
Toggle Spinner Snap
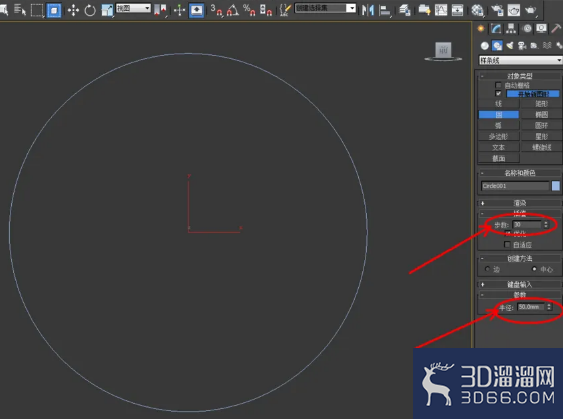[266, 10]
